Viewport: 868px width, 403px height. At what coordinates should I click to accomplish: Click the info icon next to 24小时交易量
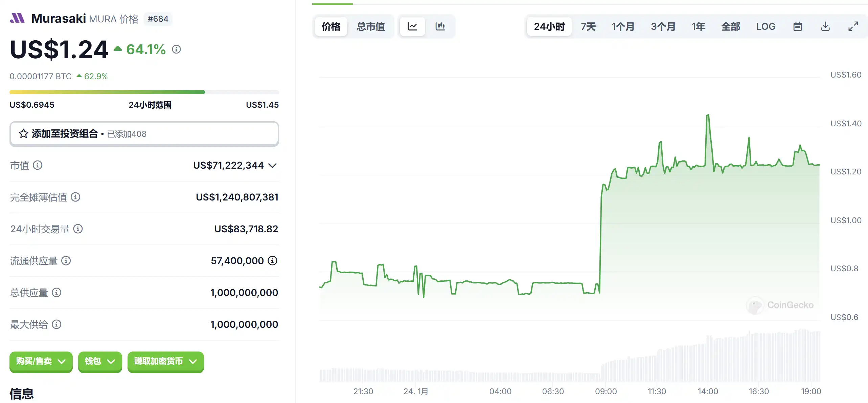78,229
